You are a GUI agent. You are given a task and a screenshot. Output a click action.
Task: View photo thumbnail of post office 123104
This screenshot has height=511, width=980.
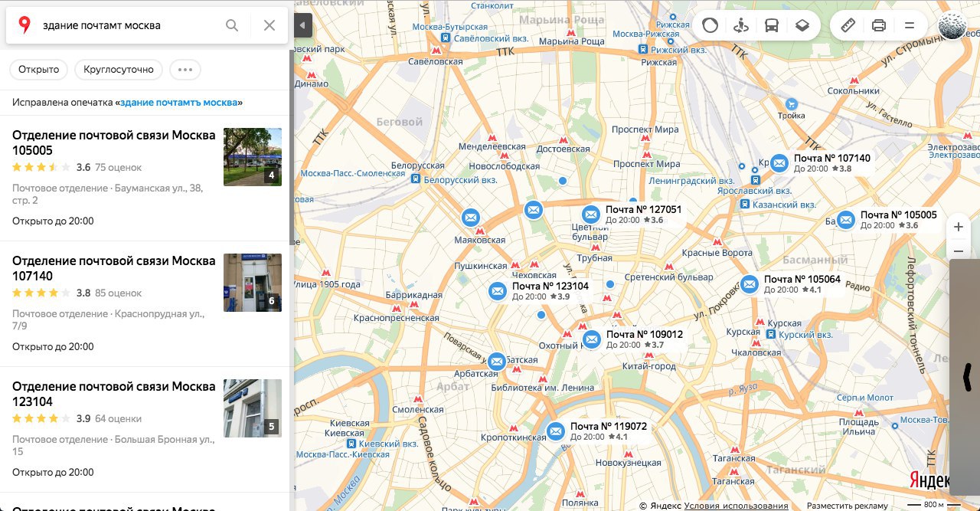253,408
